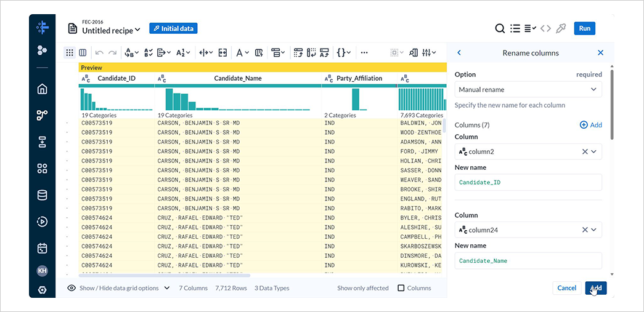The width and height of the screenshot is (644, 312).
Task: Open the search transformations magnifier icon
Action: (499, 28)
